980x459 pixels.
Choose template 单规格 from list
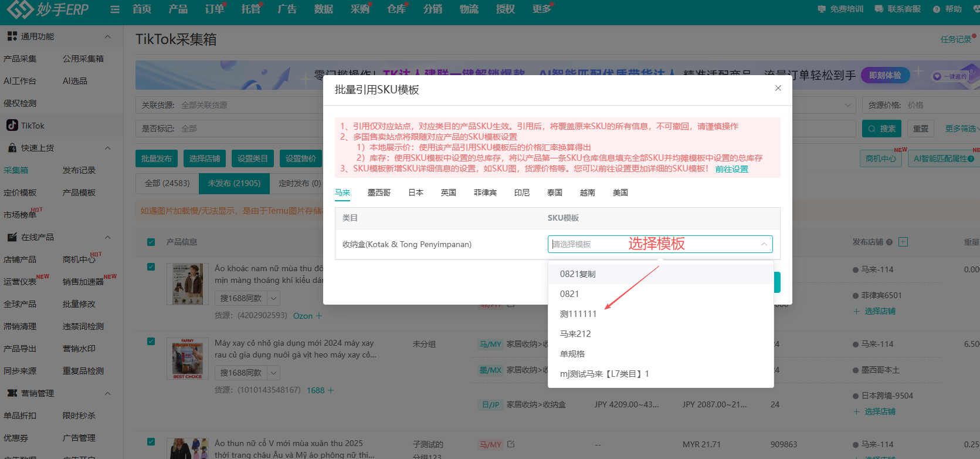click(661, 354)
